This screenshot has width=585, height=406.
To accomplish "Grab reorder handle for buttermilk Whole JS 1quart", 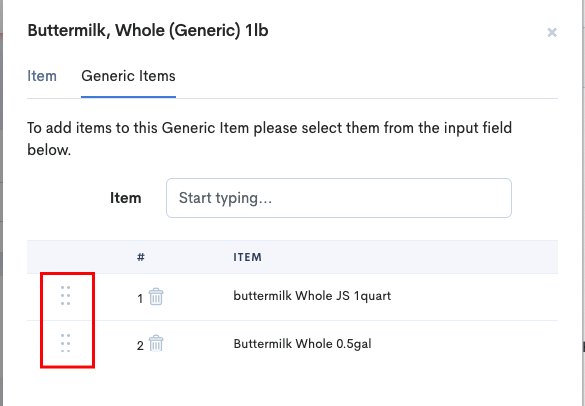I will (65, 296).
